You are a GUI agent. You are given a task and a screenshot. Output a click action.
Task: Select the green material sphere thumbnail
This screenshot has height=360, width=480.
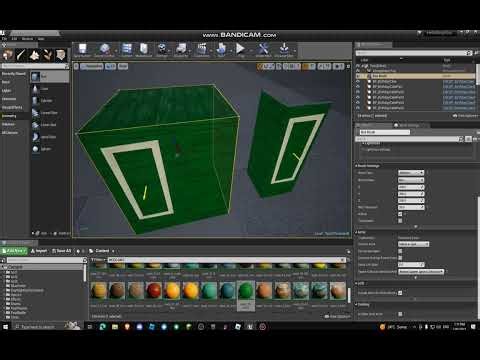(246, 290)
